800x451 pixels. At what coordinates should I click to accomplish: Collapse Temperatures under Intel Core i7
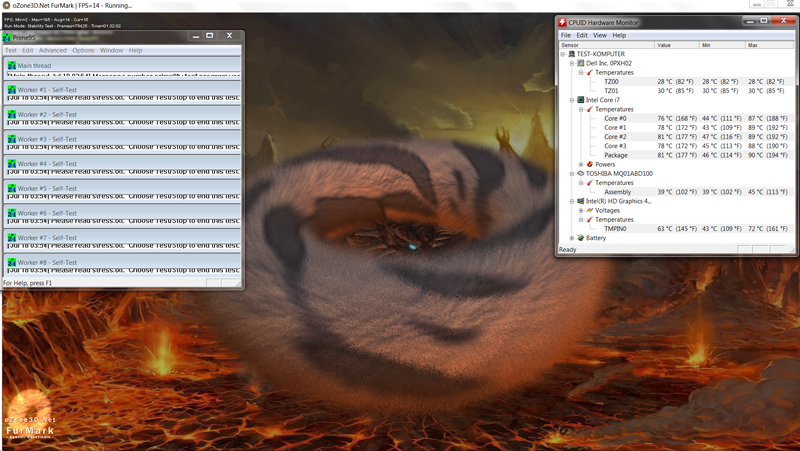(581, 109)
